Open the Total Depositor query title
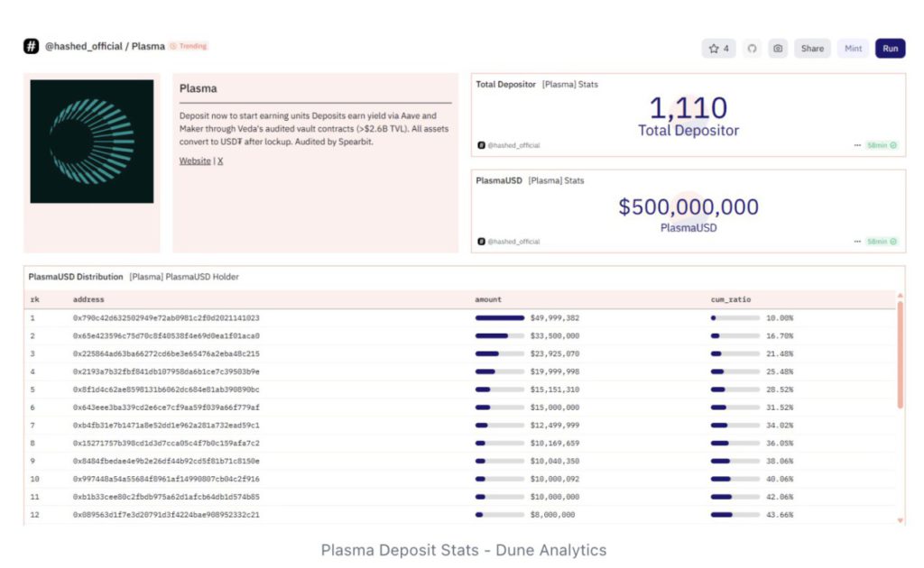Screen dimensions: 924x568 505,84
